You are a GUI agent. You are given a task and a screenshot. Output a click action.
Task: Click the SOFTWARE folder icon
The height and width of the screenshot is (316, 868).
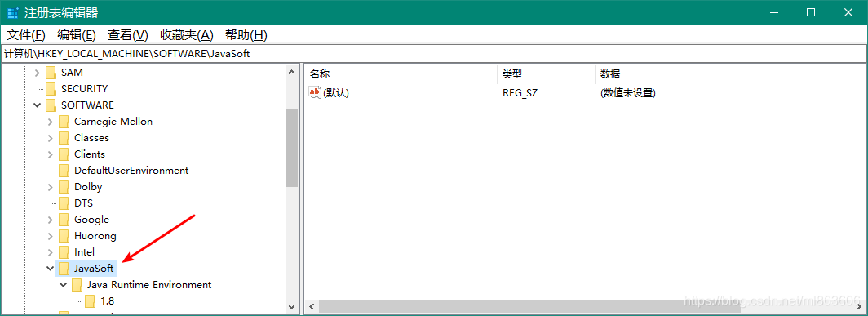point(51,105)
